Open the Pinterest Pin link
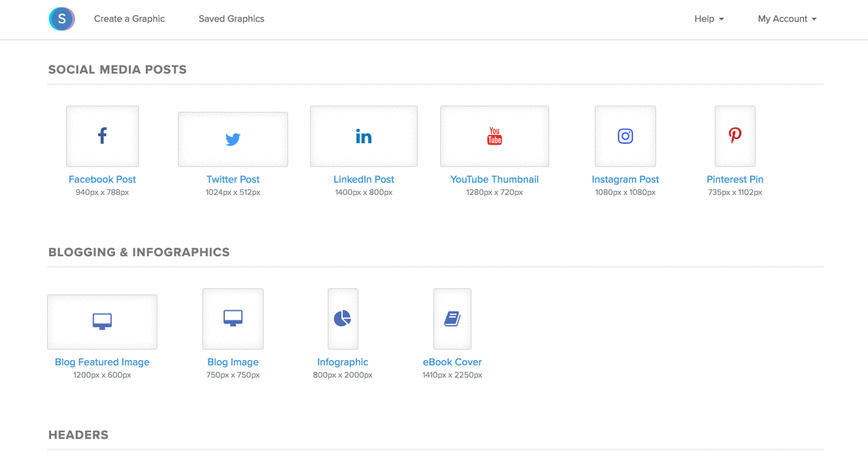This screenshot has width=868, height=456. point(735,179)
